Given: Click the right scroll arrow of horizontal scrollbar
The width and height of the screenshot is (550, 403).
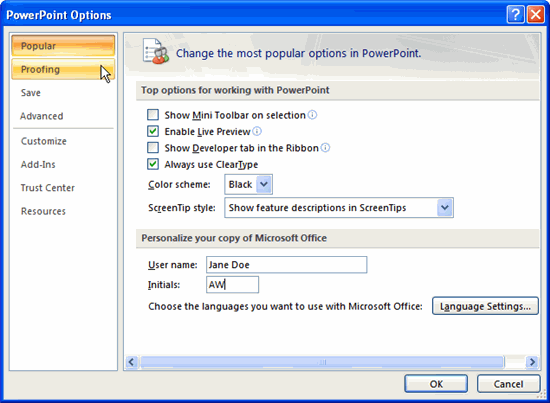Looking at the screenshot, I should (x=532, y=362).
